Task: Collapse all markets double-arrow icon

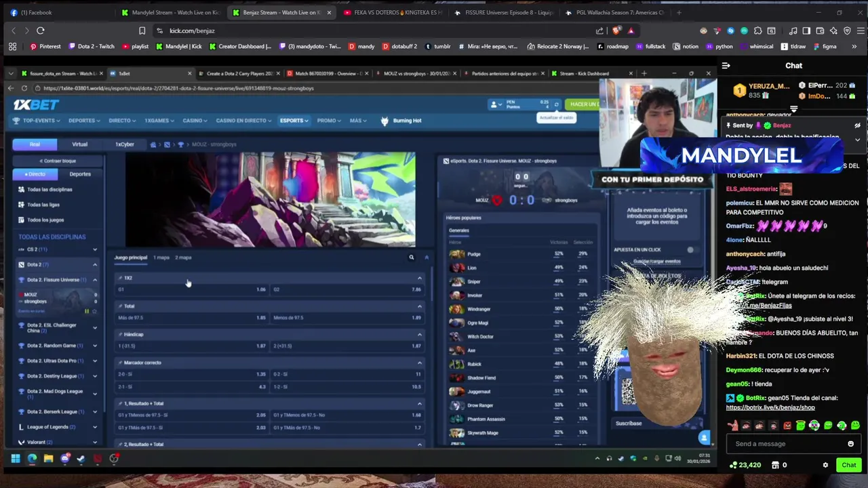Action: point(427,258)
